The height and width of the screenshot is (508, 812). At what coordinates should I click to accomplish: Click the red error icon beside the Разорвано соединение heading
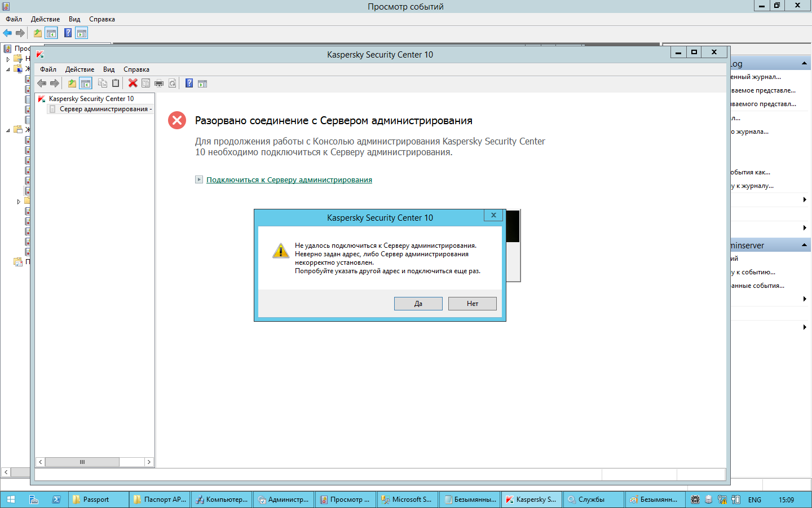coord(177,120)
